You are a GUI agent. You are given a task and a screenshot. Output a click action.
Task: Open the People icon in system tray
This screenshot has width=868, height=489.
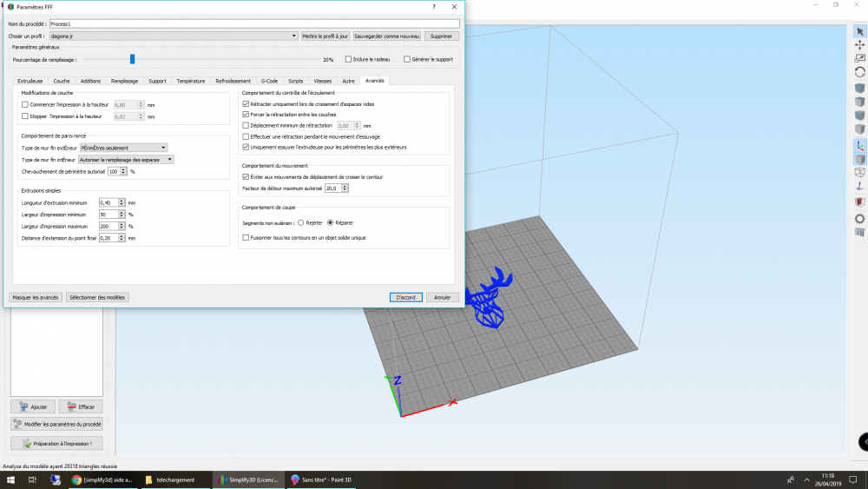tap(791, 479)
